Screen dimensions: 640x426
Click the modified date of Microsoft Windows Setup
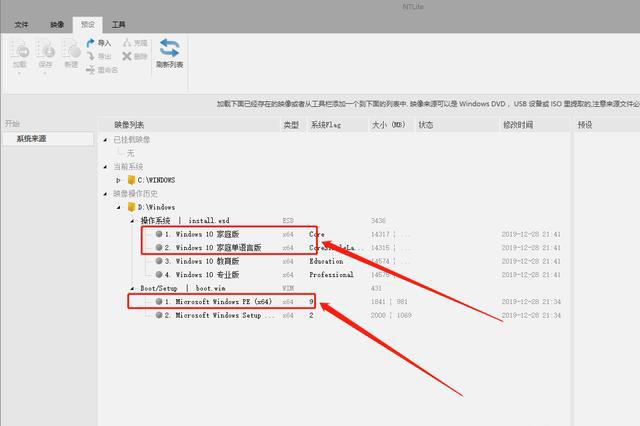(x=531, y=315)
